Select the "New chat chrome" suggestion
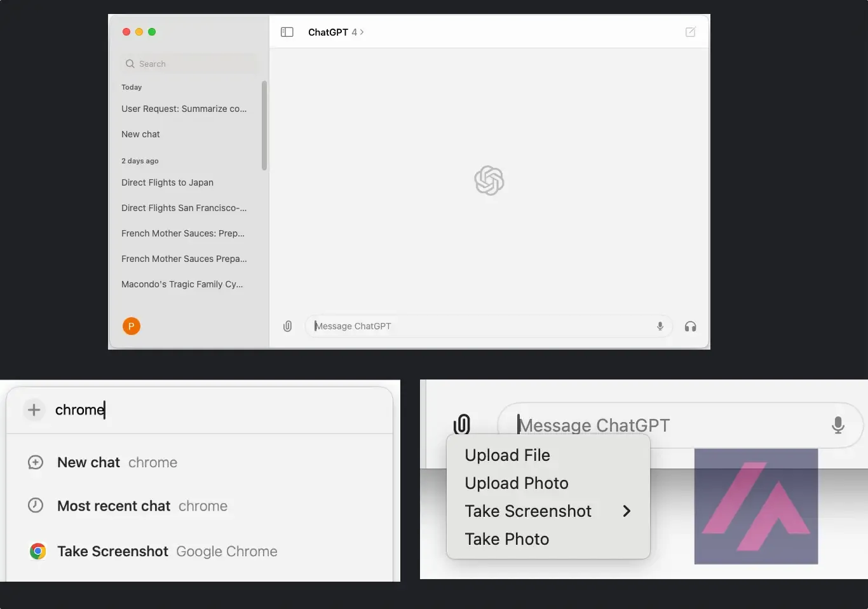The height and width of the screenshot is (609, 868). click(x=200, y=463)
